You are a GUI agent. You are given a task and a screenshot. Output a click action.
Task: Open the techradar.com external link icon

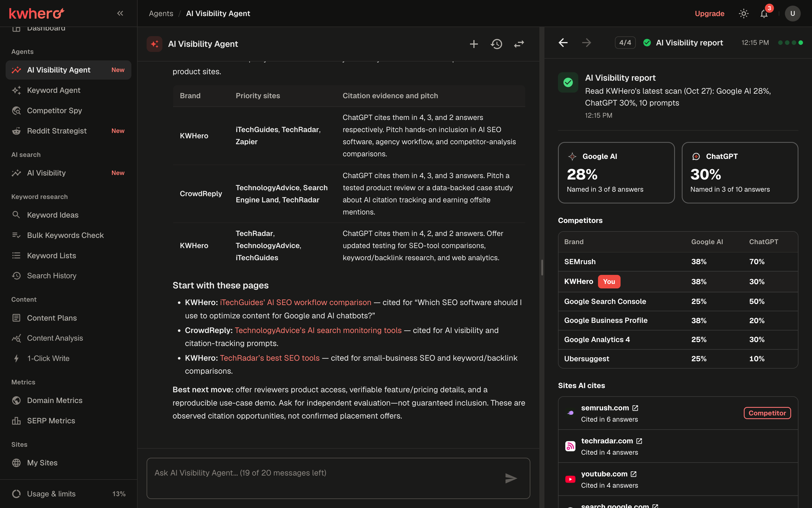[639, 441]
